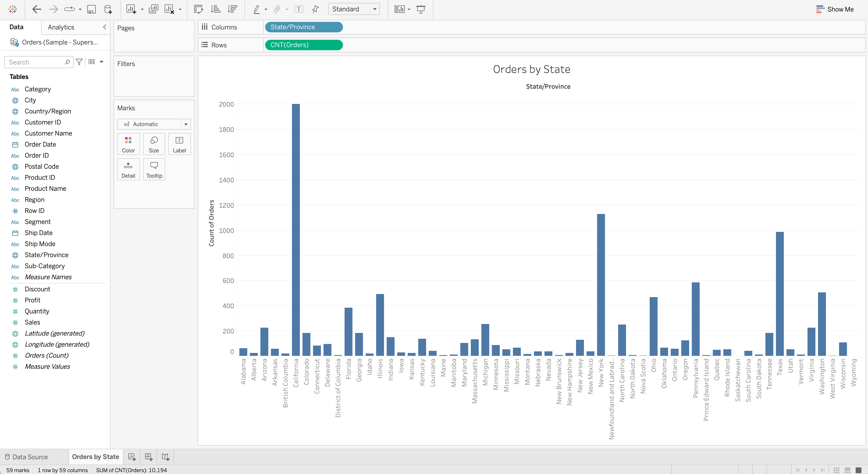
Task: Switch to the Analytics tab
Action: (61, 27)
